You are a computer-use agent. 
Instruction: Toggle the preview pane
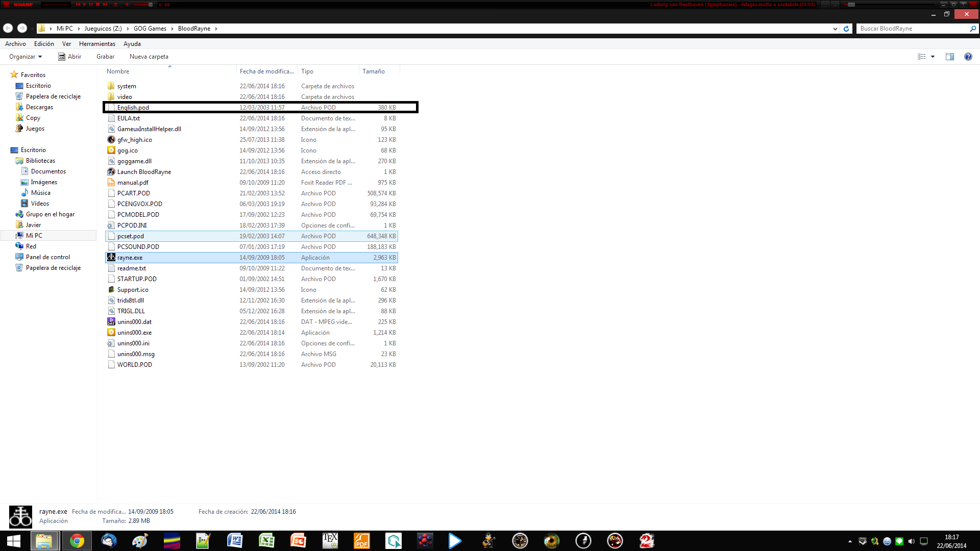(950, 57)
